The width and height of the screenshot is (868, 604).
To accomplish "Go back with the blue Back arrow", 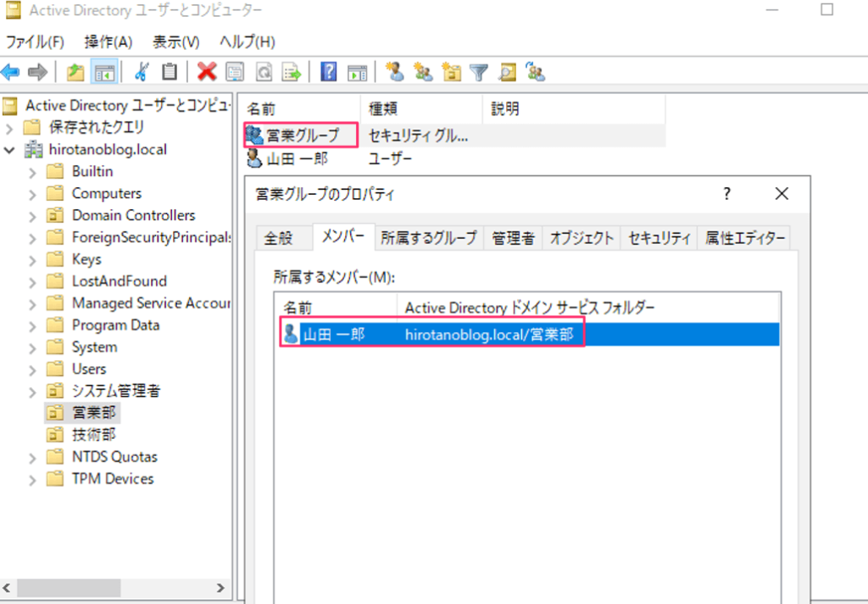I will pyautogui.click(x=10, y=72).
